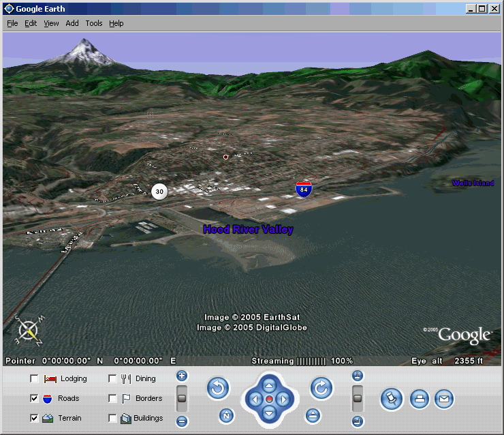Viewport: 504px width, 435px height.
Task: Enable the Buildings layer checkbox
Action: [112, 418]
